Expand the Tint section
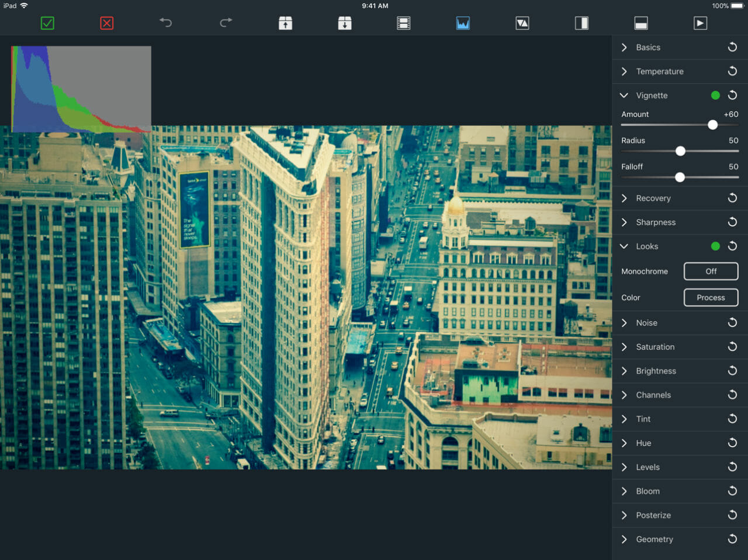 pos(624,419)
